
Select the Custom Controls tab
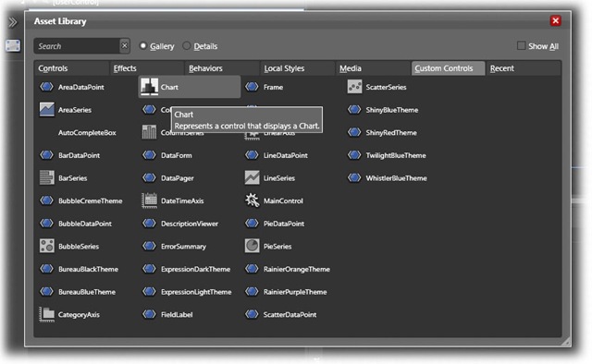pyautogui.click(x=448, y=68)
